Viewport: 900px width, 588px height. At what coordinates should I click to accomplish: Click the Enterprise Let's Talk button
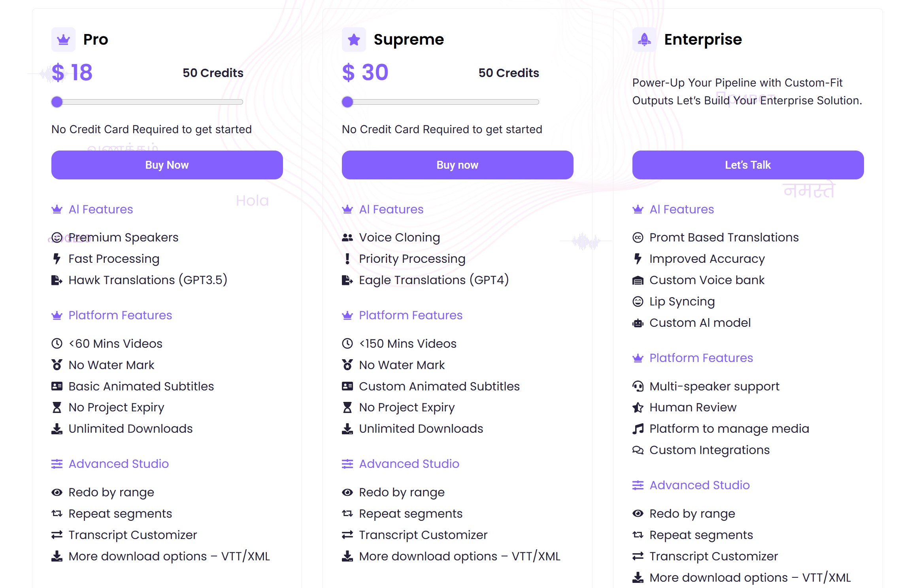pos(748,165)
